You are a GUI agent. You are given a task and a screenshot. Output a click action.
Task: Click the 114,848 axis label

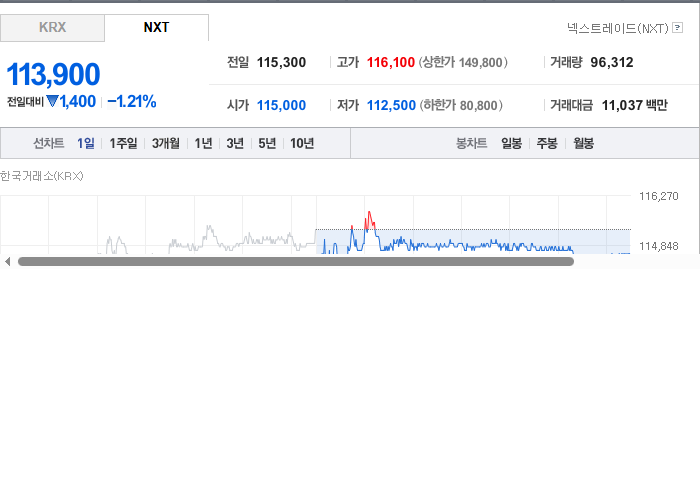(x=658, y=246)
